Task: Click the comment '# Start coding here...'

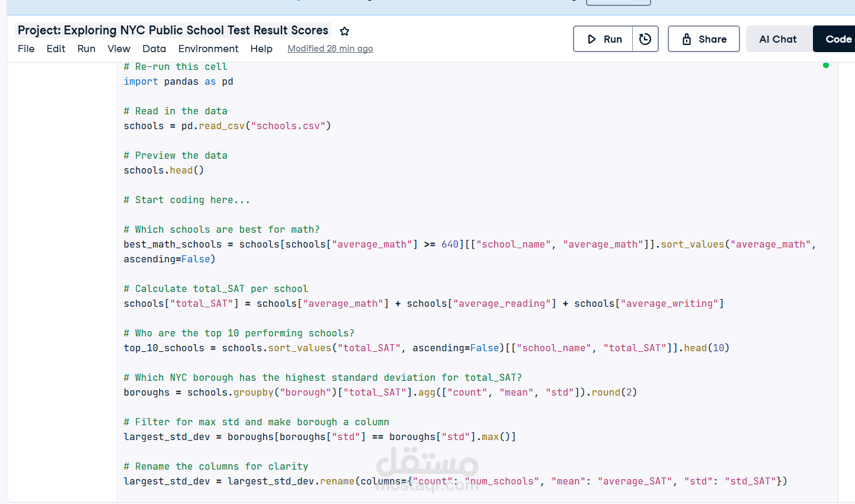Action: [x=187, y=200]
